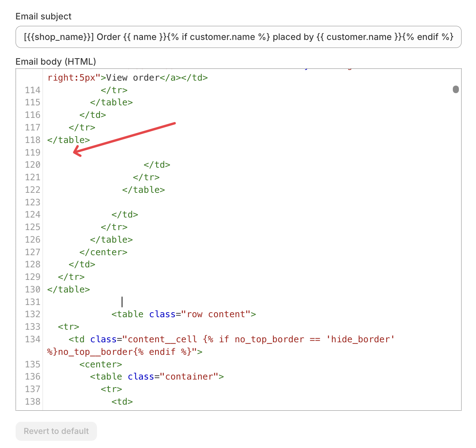Click line 130 closing </table> tag
The width and height of the screenshot is (476, 448).
point(69,289)
